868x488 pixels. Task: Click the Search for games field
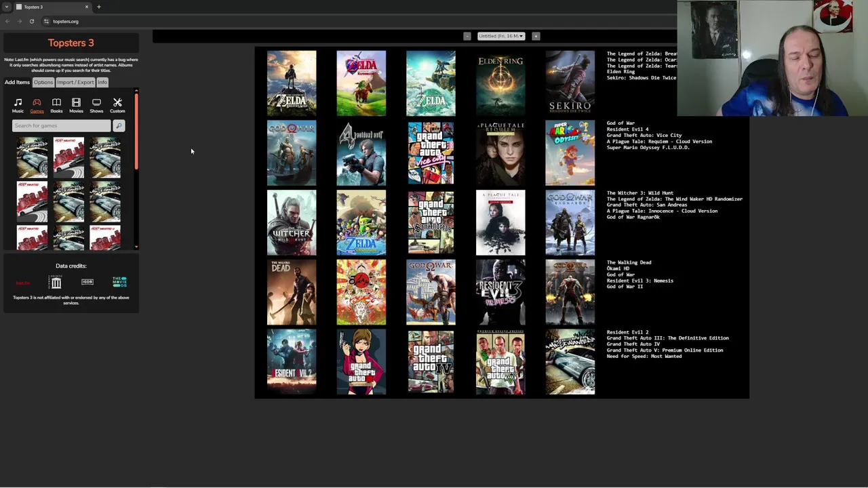tap(61, 125)
